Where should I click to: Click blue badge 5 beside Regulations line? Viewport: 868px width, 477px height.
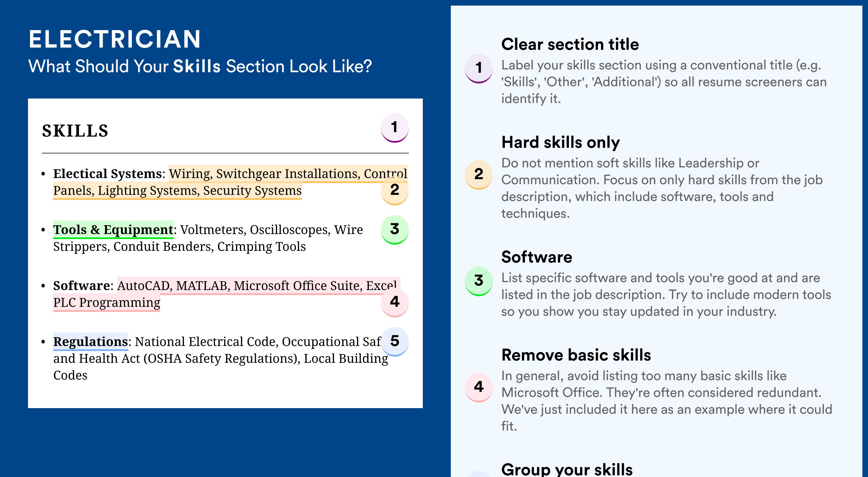pyautogui.click(x=395, y=341)
